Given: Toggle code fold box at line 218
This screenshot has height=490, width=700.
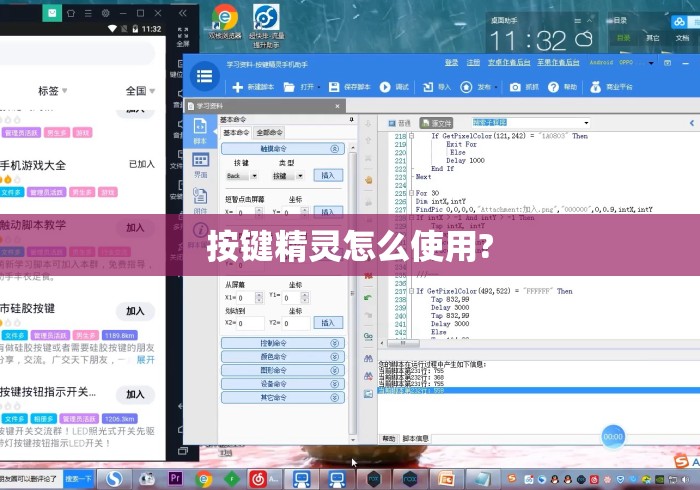Looking at the screenshot, I should click(x=412, y=136).
